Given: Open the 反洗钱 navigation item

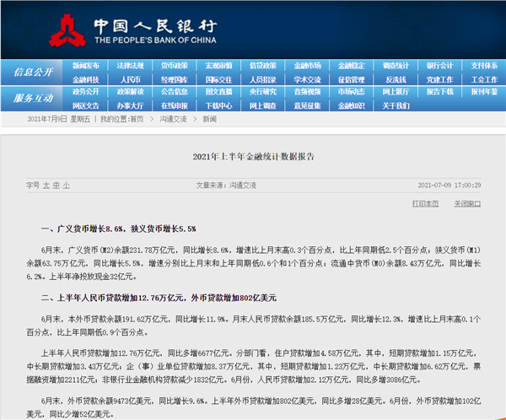Looking at the screenshot, I should 396,79.
